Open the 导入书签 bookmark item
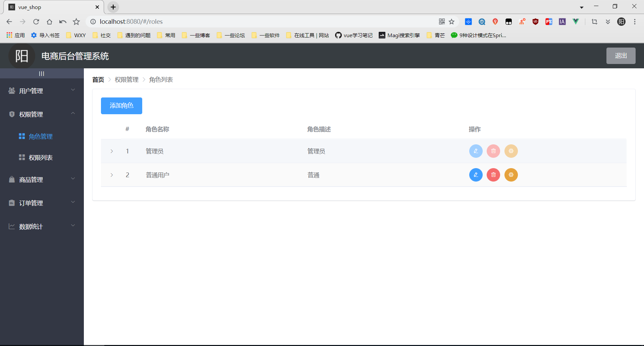This screenshot has height=346, width=644. click(x=45, y=35)
